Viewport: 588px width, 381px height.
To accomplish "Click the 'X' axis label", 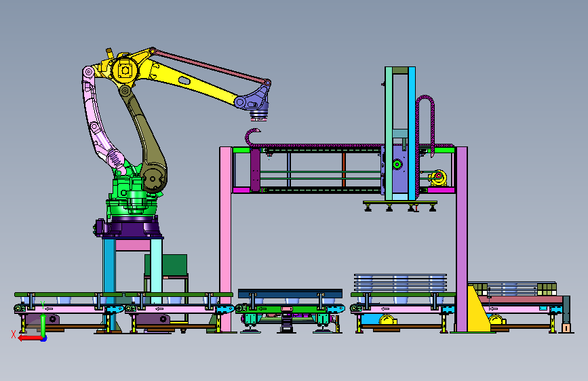I will click(14, 334).
